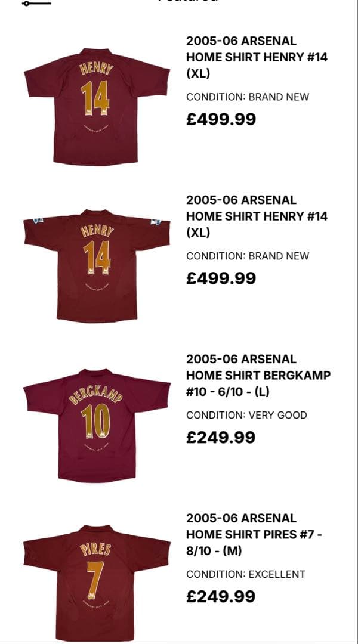This screenshot has height=644, width=358.
Task: Open the Pires #7 - 8/10 - (M) title
Action: point(254,534)
